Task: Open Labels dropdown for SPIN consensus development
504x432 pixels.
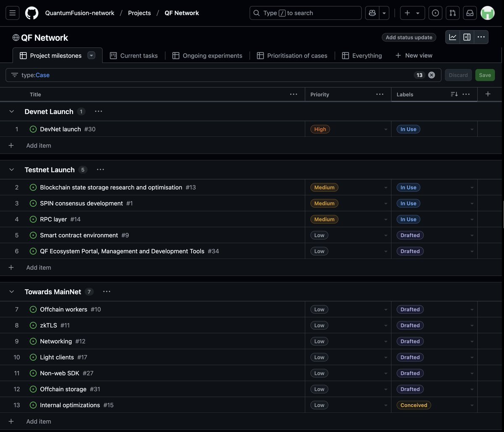Action: [472, 204]
